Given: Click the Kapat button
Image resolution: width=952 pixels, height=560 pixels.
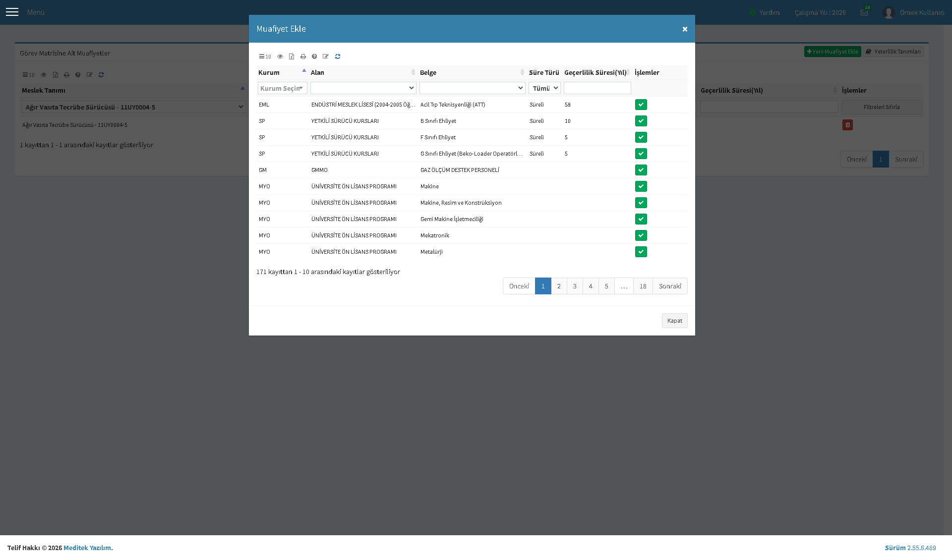Looking at the screenshot, I should [675, 321].
